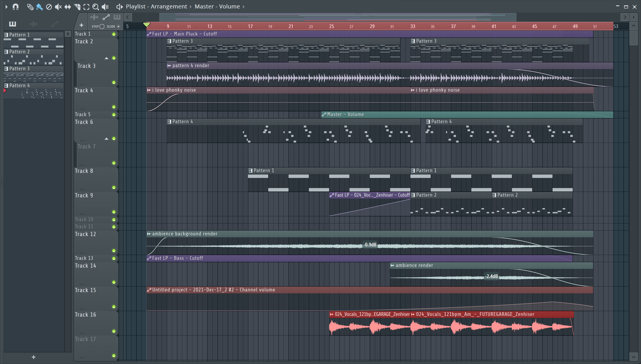This screenshot has width=641, height=364.
Task: Mute Track 5 with its green light
Action: pyautogui.click(x=114, y=115)
